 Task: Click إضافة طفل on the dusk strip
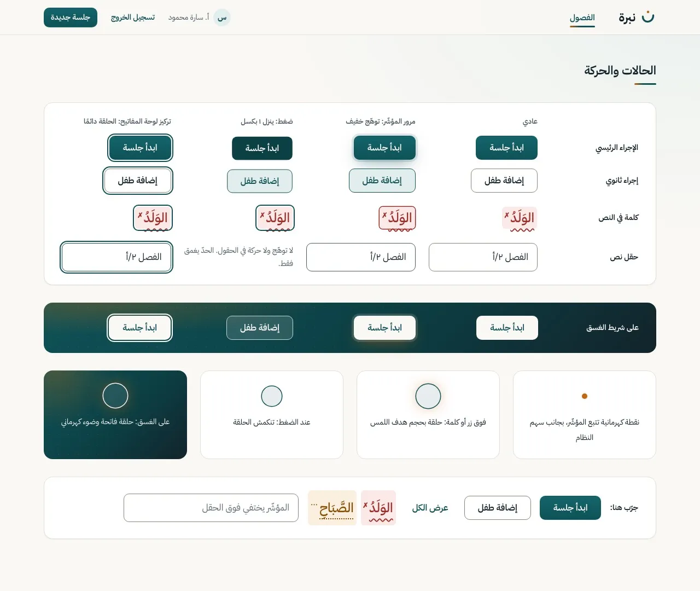coord(260,328)
